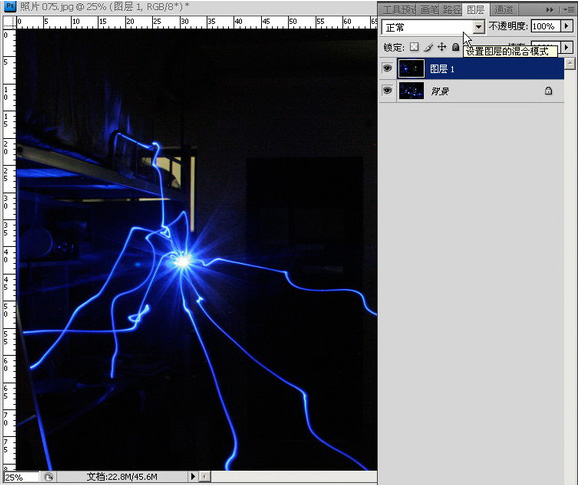Viewport: 580px width, 485px height.
Task: Click the lock all padlock icon
Action: 455,47
